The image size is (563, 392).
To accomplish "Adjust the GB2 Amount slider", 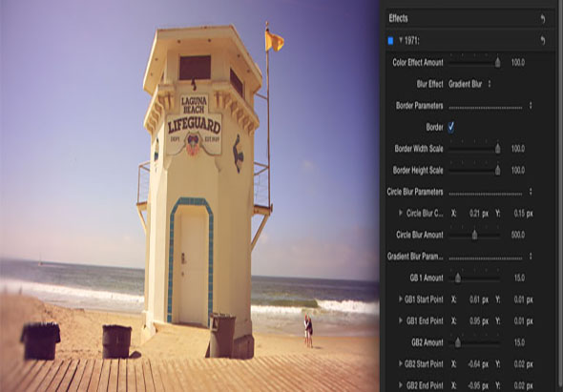I will coord(458,342).
